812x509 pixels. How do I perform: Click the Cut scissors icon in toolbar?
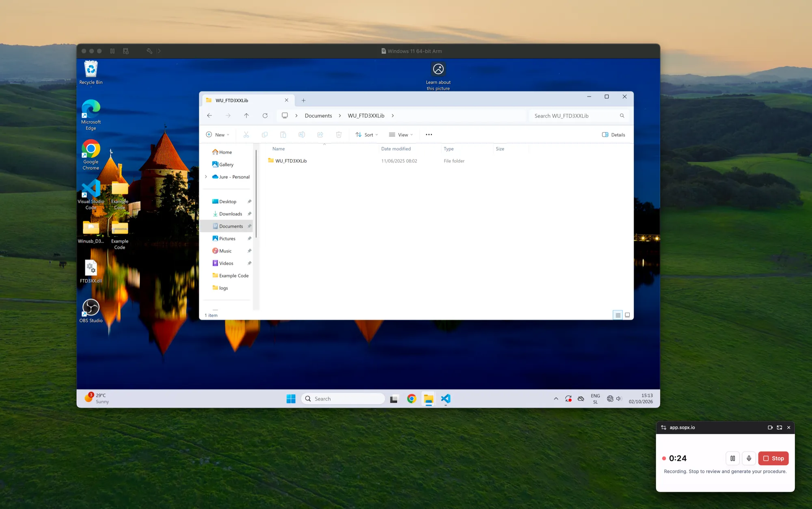pyautogui.click(x=246, y=135)
